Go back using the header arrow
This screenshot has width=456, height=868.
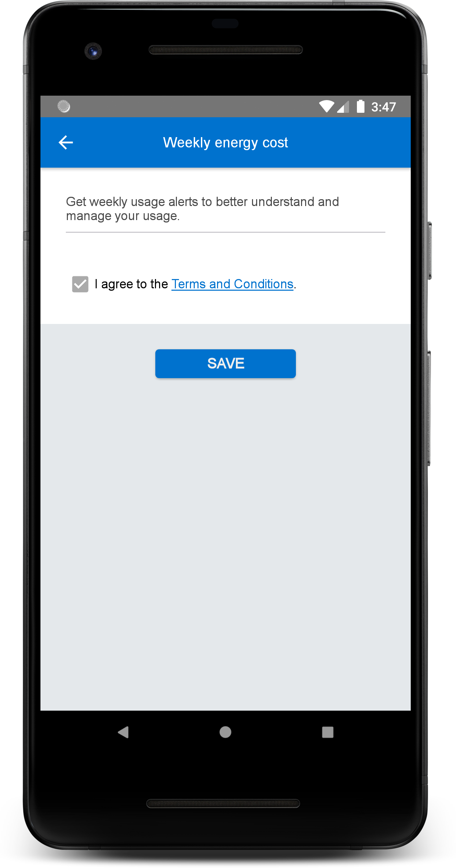(x=66, y=143)
